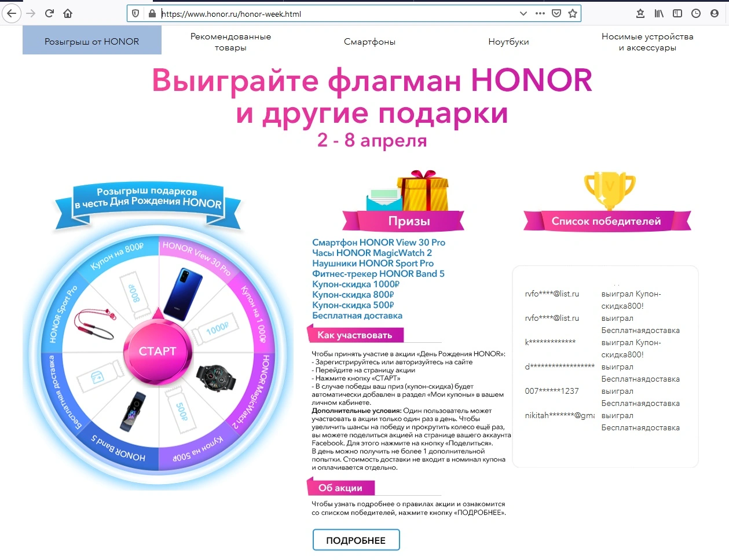This screenshot has width=729, height=560.
Task: Click the tracking protection shield icon
Action: (136, 13)
